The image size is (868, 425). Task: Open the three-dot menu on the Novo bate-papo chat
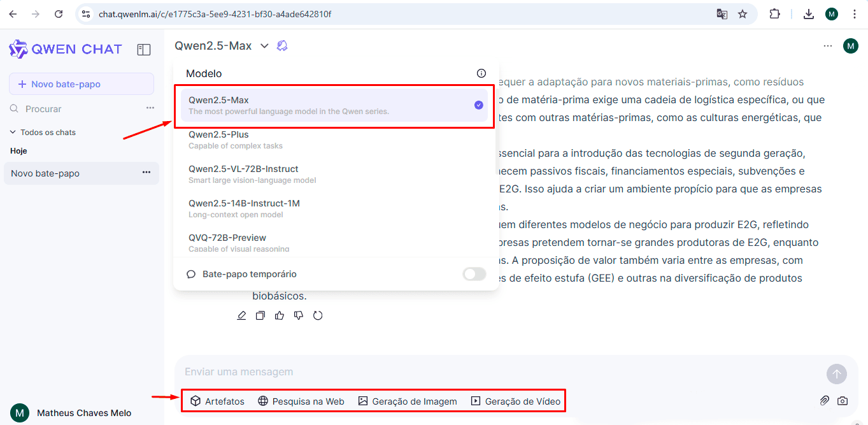[146, 173]
